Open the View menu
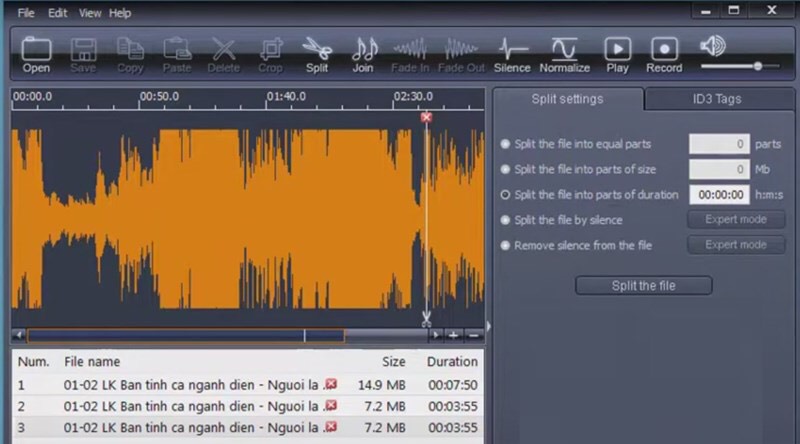Screen dimensions: 800x444 click(89, 13)
